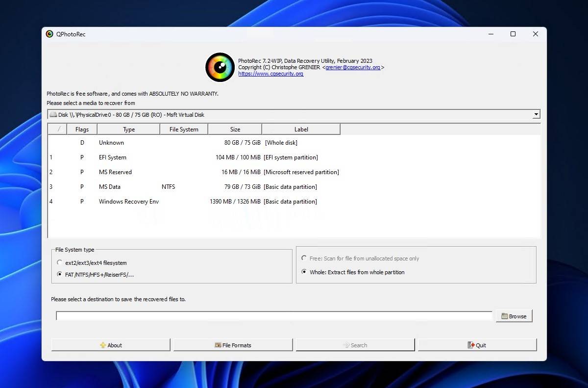
Task: Click the folder icon on Browse button
Action: 504,316
